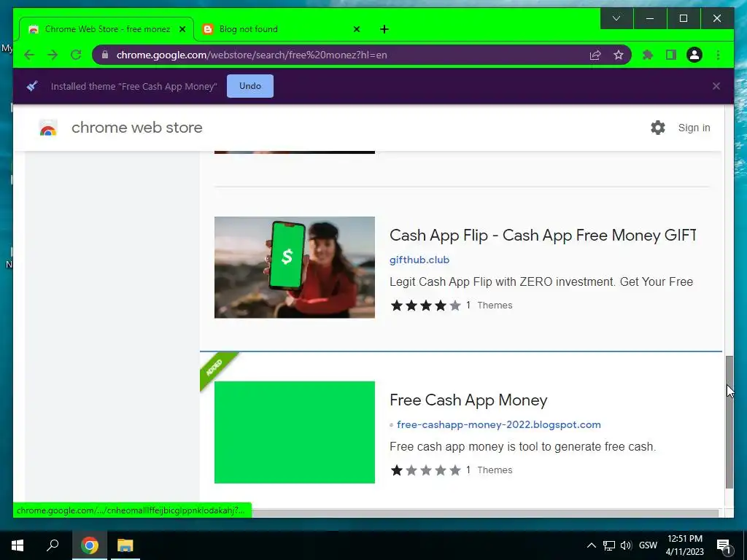Viewport: 747px width, 560px height.
Task: Reload the current page
Action: pyautogui.click(x=76, y=55)
